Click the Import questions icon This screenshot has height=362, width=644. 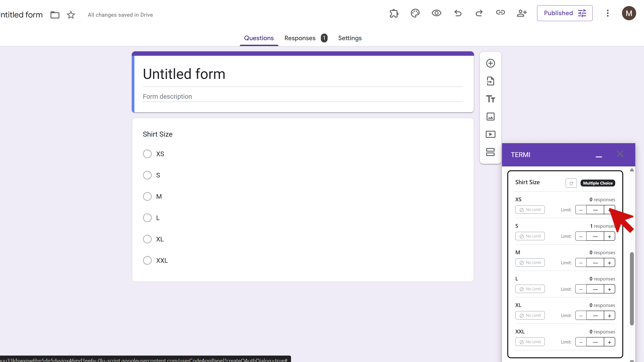490,81
